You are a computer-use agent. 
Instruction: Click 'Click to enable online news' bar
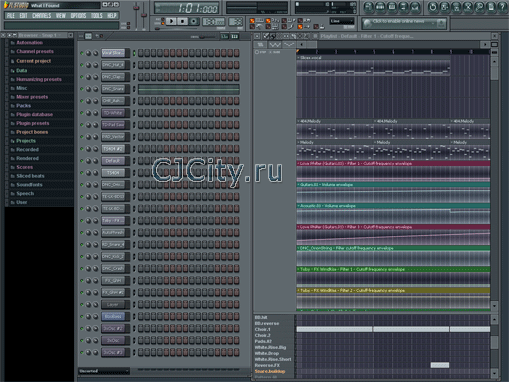[404, 23]
